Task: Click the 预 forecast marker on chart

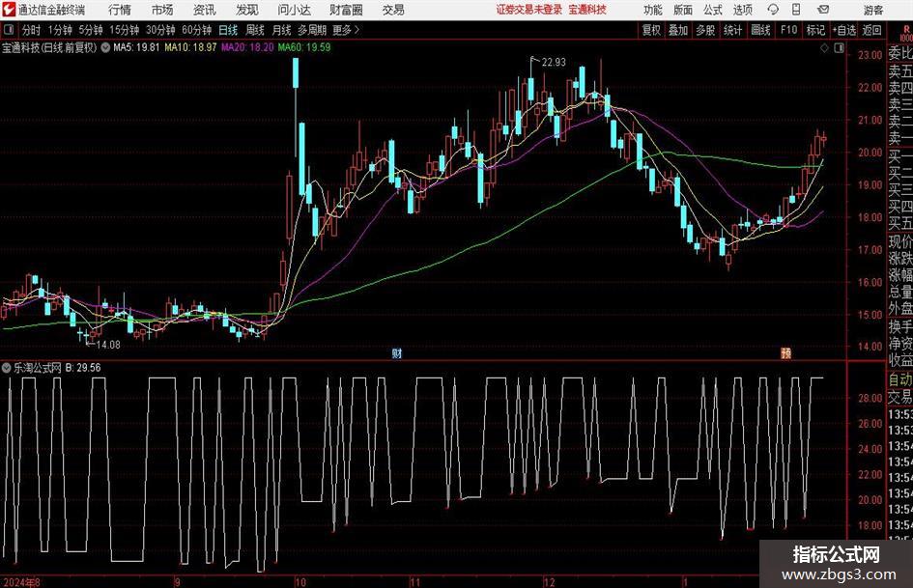Action: [786, 353]
